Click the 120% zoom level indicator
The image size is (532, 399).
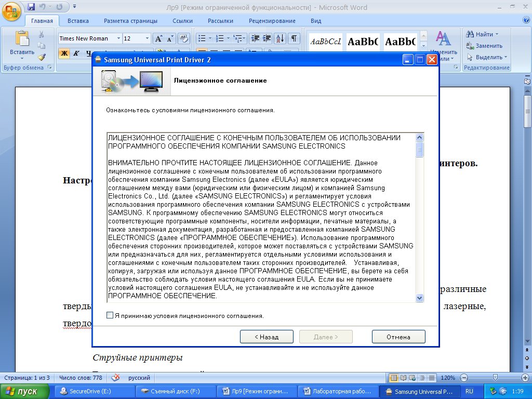click(447, 378)
